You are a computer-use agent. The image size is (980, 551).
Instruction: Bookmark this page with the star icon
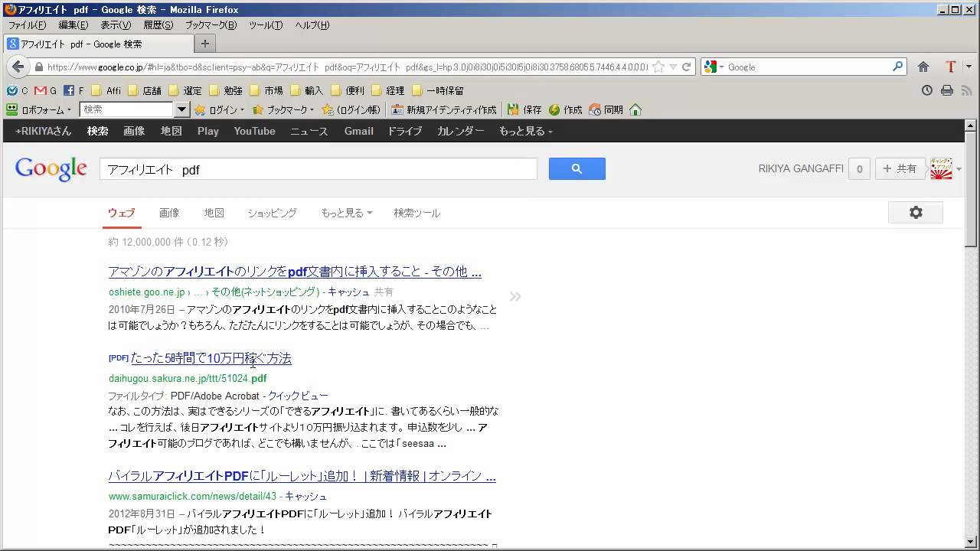[658, 67]
